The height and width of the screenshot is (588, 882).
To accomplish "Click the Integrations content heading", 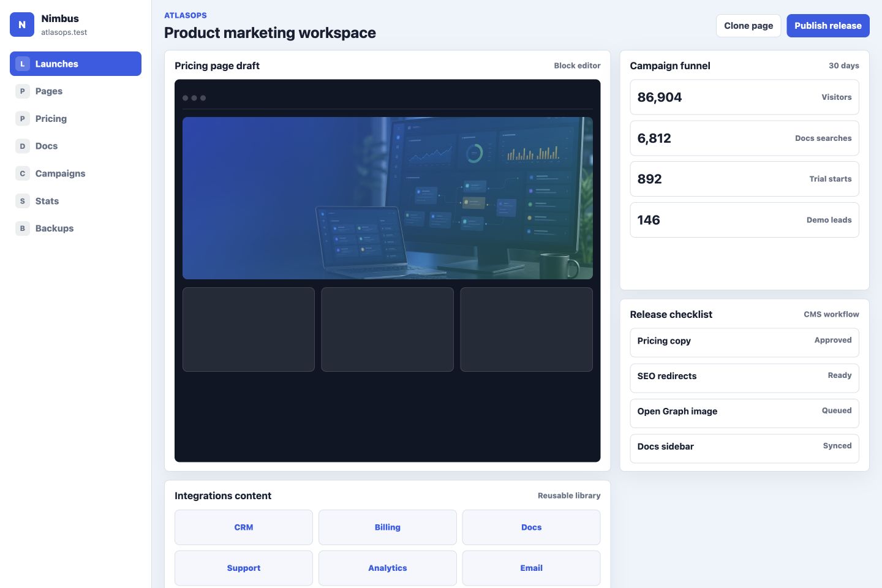I will click(223, 496).
